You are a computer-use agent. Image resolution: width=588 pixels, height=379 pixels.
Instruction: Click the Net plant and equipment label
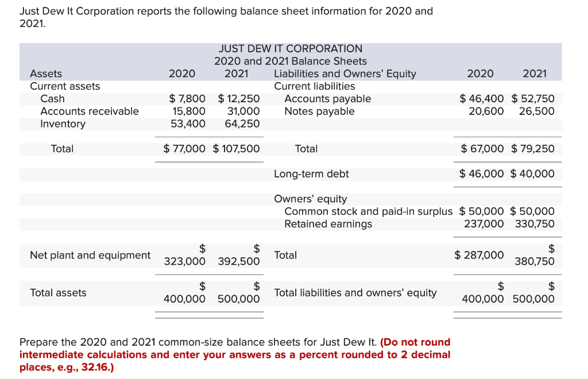(90, 256)
